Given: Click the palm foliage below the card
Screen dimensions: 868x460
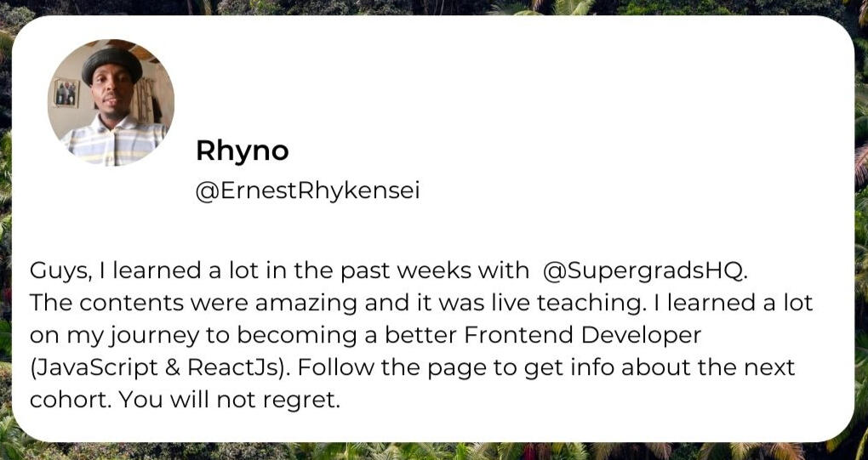Looking at the screenshot, I should (425, 451).
